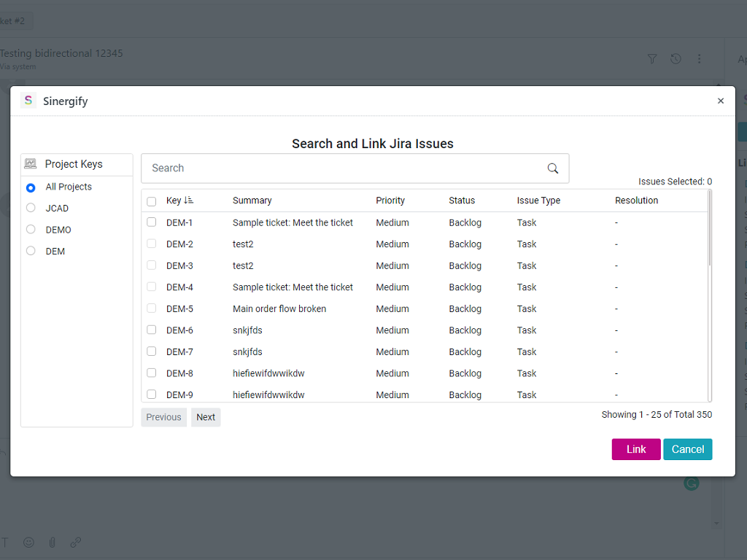Screen dimensions: 747x560
Task: Close the Sinergify dialog
Action: tap(721, 101)
